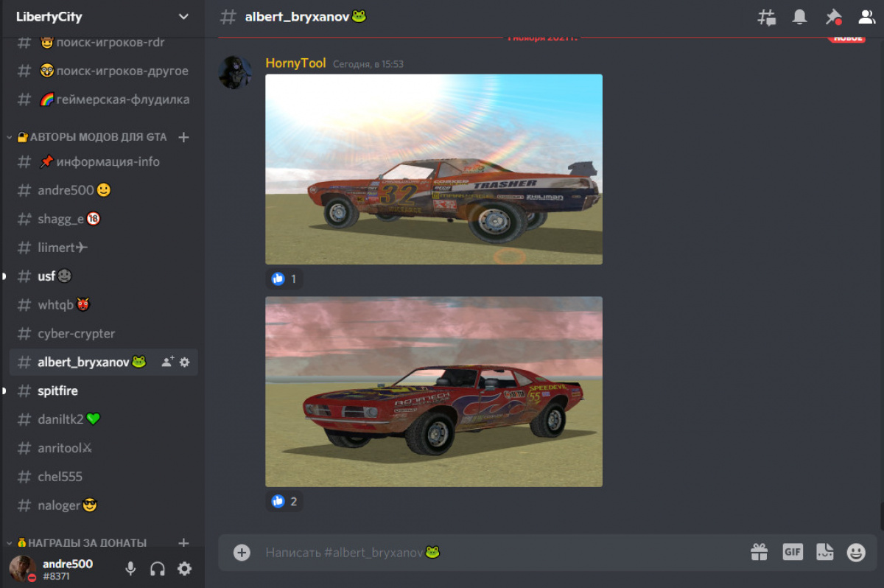Go to shagg_e channel
884x588 pixels.
tap(103, 219)
